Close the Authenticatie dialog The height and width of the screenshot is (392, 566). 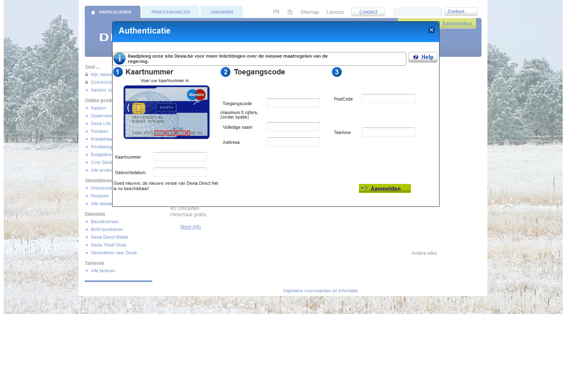pos(431,30)
